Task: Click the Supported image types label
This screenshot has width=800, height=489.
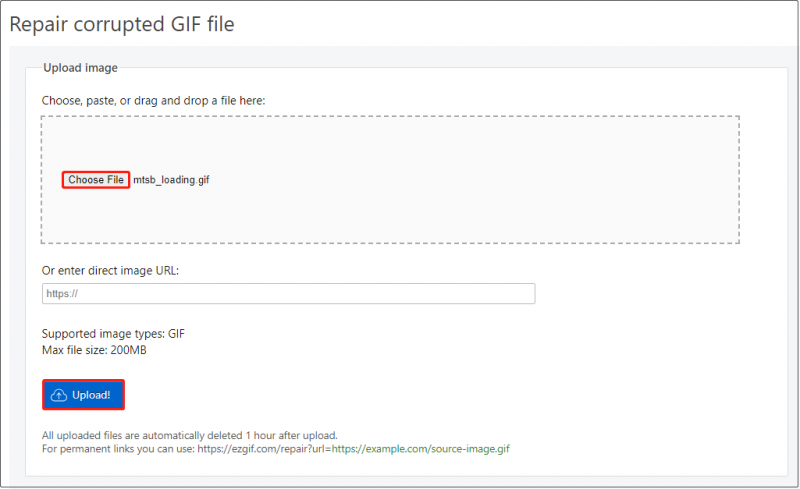Action: pos(104,334)
